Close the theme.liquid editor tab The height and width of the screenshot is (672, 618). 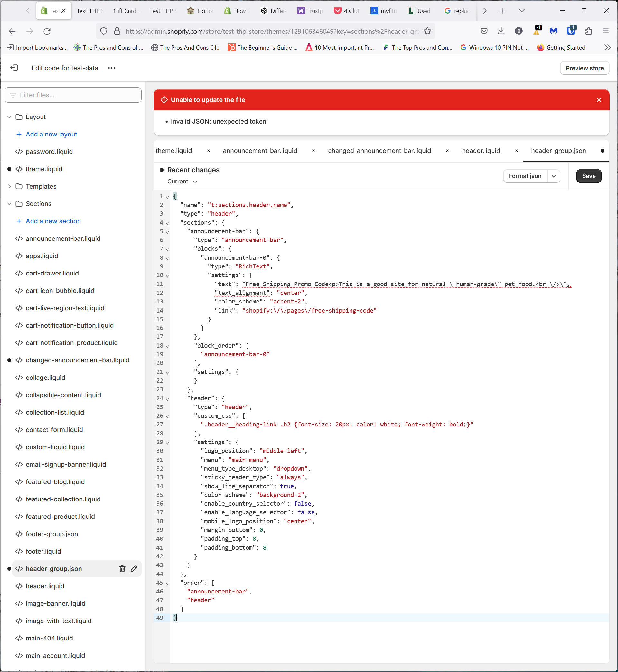tap(208, 151)
